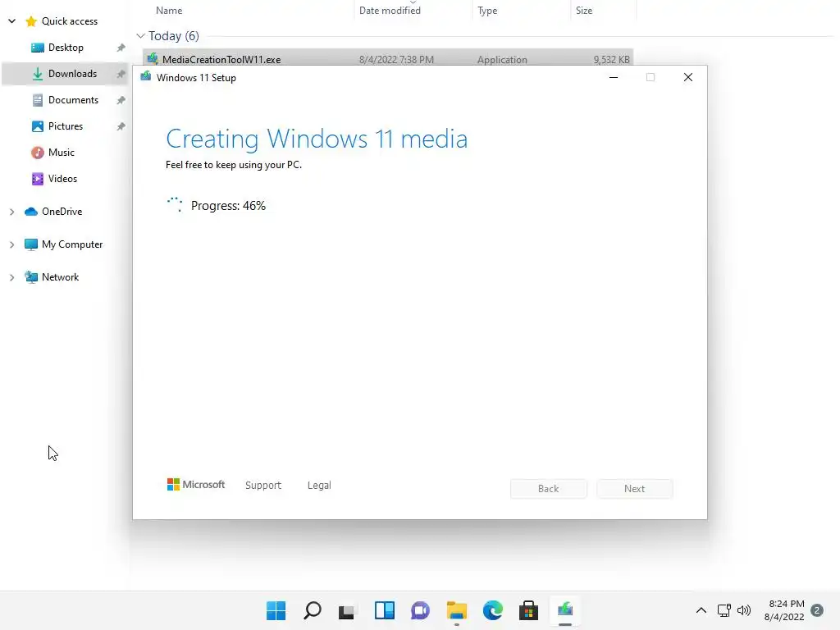Close the Windows 11 Setup window
The width and height of the screenshot is (840, 630).
tap(688, 78)
